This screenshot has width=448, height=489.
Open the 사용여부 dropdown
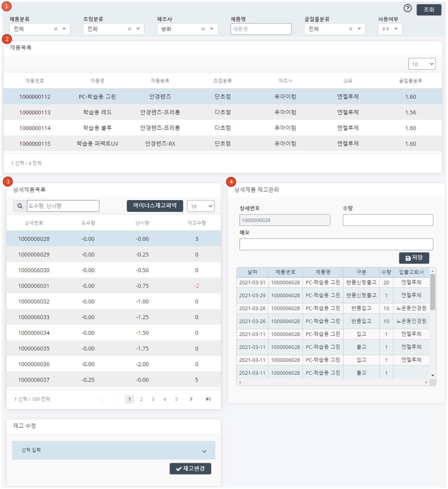(396, 29)
